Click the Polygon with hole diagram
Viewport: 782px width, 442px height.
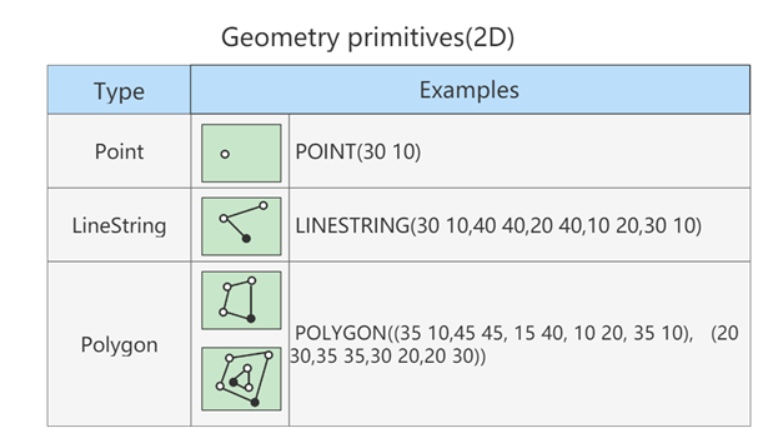[241, 379]
